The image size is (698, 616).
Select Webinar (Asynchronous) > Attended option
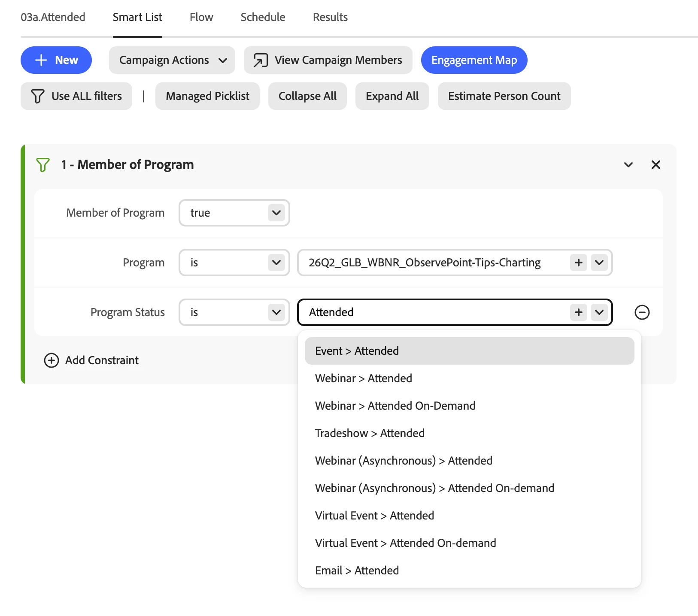[470, 461]
